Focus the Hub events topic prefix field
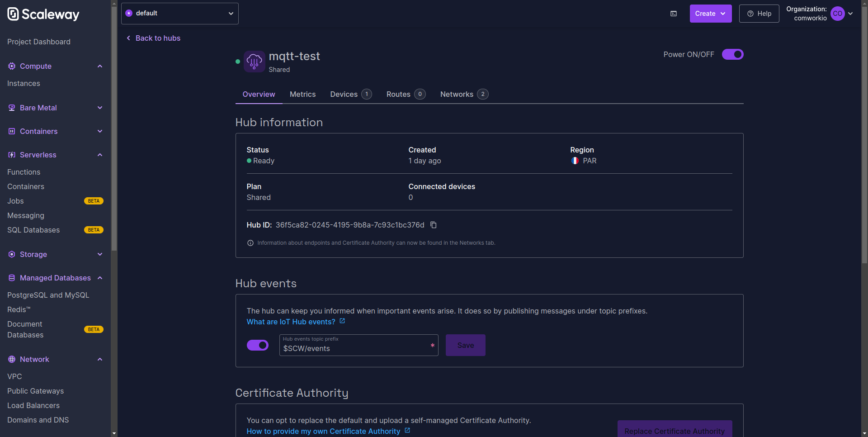The image size is (868, 437). click(359, 345)
